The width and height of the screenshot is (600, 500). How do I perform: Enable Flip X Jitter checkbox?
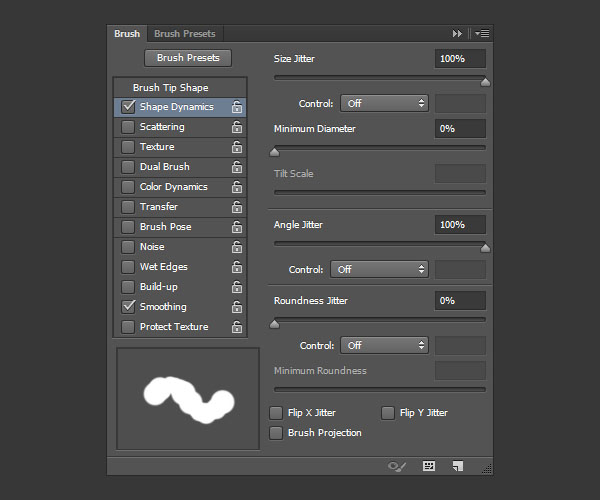[277, 413]
